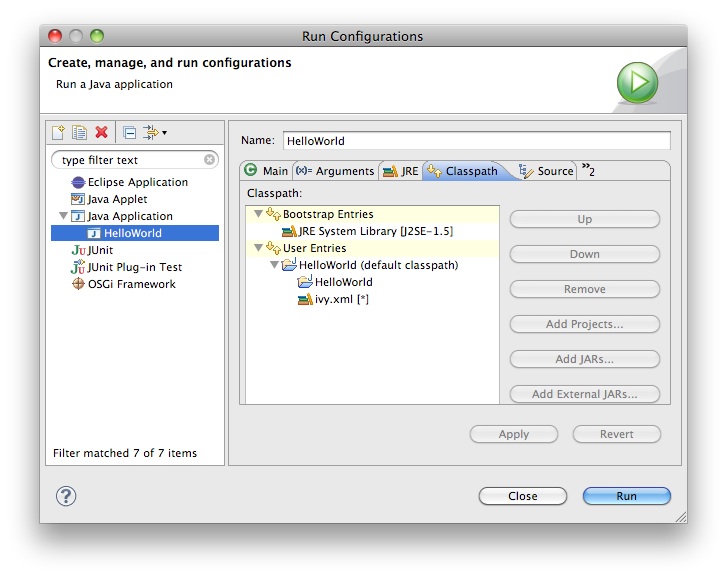
Task: Select Eclipse Application in configuration list
Action: click(137, 182)
